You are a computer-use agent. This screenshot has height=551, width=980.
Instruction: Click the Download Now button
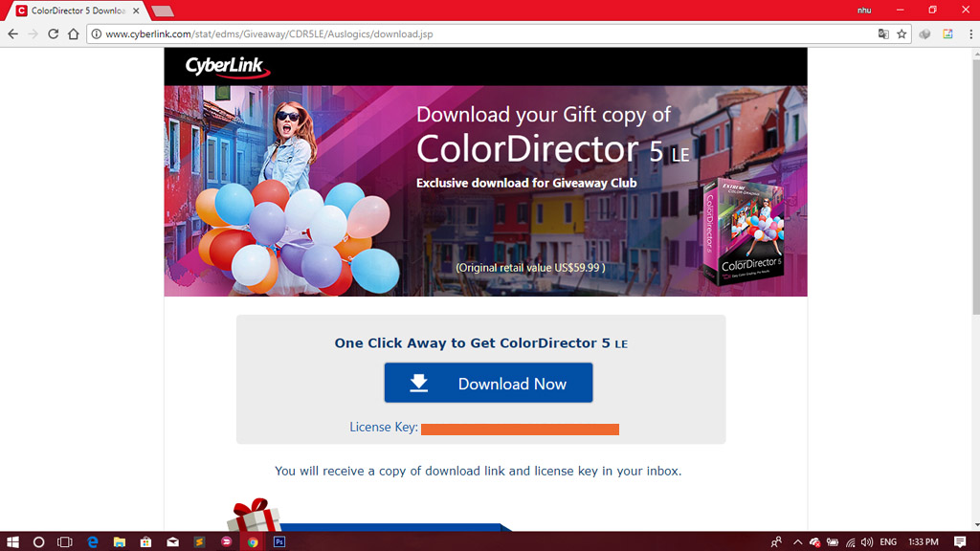point(488,383)
